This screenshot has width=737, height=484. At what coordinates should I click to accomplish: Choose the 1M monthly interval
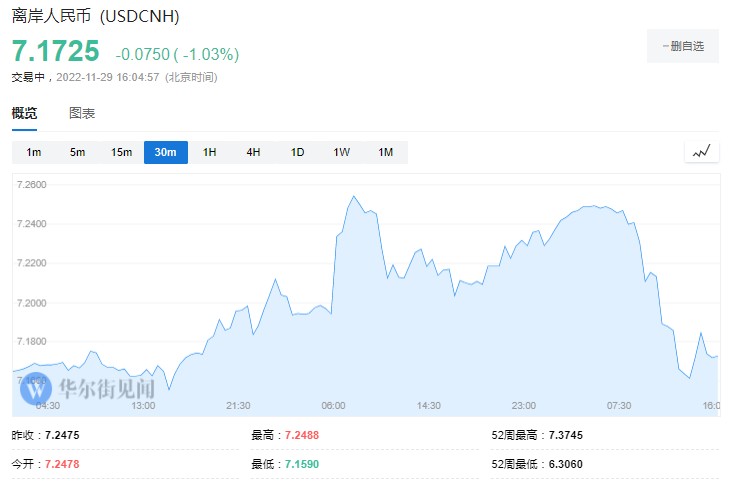point(385,152)
